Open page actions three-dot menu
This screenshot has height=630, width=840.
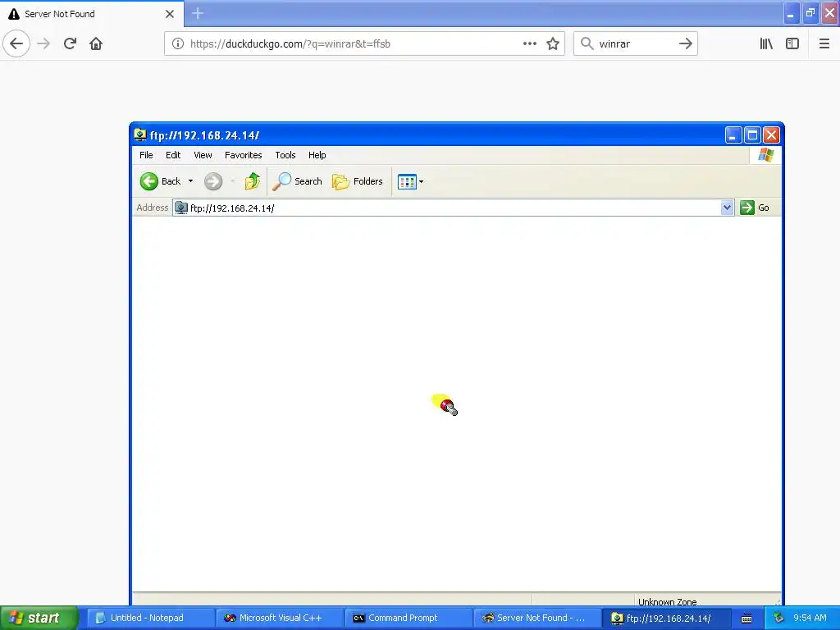(x=529, y=43)
